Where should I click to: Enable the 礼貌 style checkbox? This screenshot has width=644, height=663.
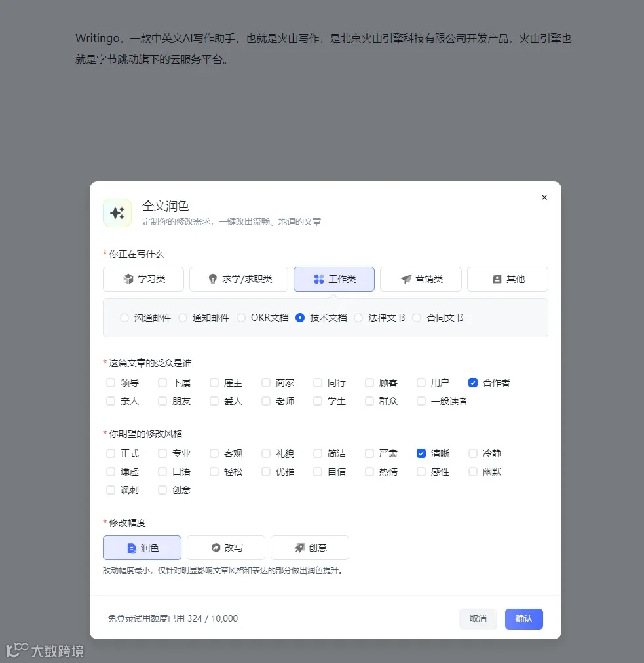pos(266,453)
